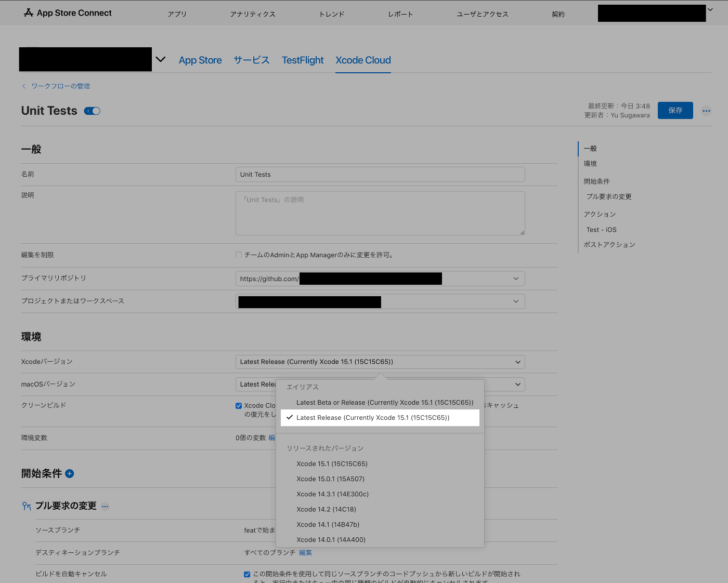Uncheck the クリーンビルド checkbox

pyautogui.click(x=239, y=406)
